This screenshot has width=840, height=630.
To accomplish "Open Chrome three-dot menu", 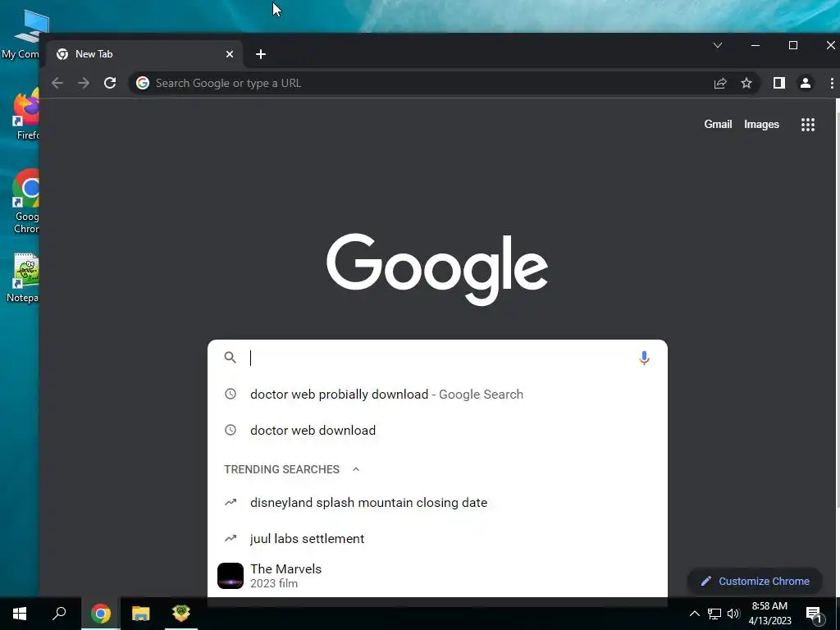I will coord(832,83).
